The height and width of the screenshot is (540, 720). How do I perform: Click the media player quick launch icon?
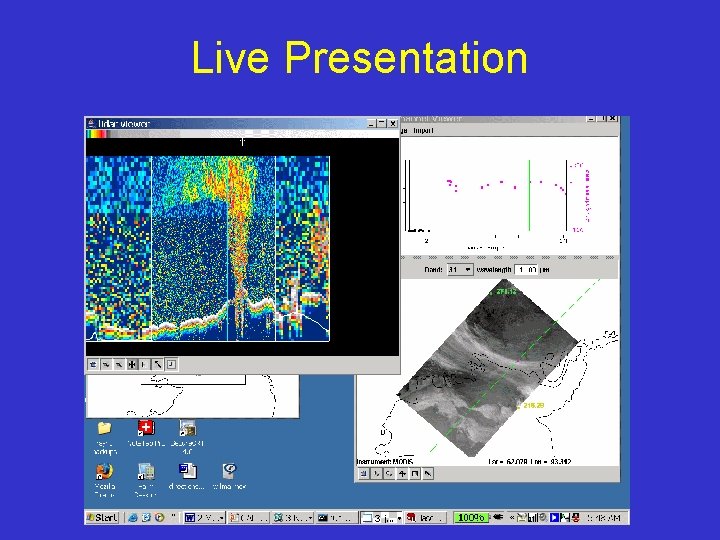pos(159,518)
